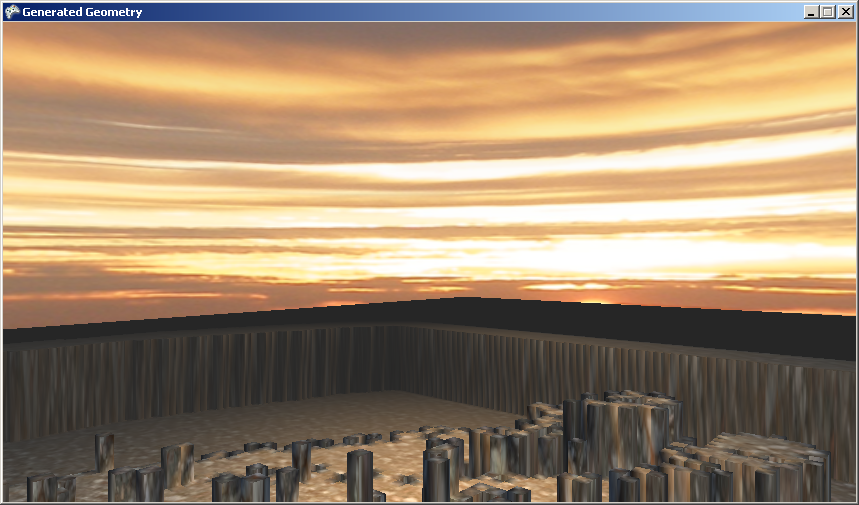Minimize the Generated Geometry window
Image resolution: width=859 pixels, height=505 pixels.
(811, 12)
